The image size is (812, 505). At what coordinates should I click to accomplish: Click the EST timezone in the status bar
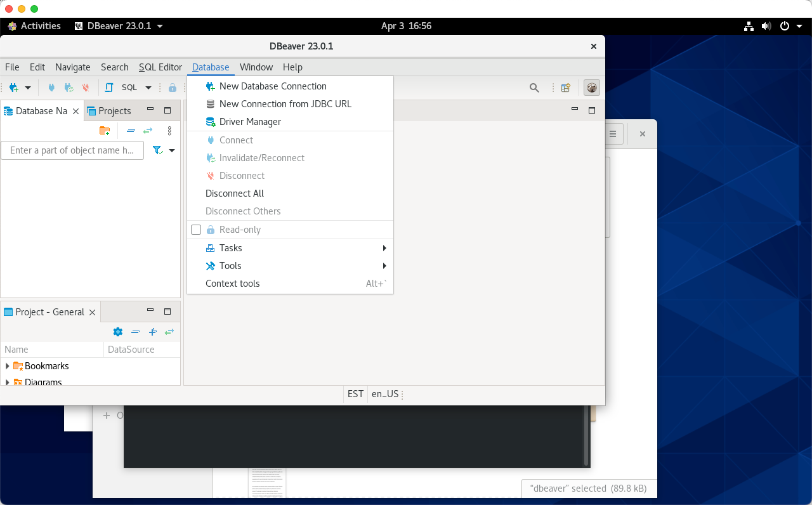(x=355, y=394)
